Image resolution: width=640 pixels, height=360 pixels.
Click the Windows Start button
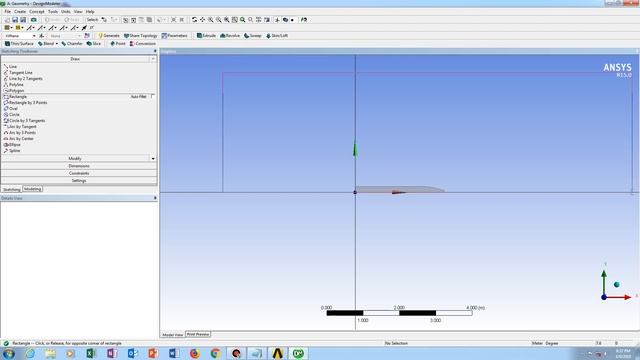click(x=9, y=353)
